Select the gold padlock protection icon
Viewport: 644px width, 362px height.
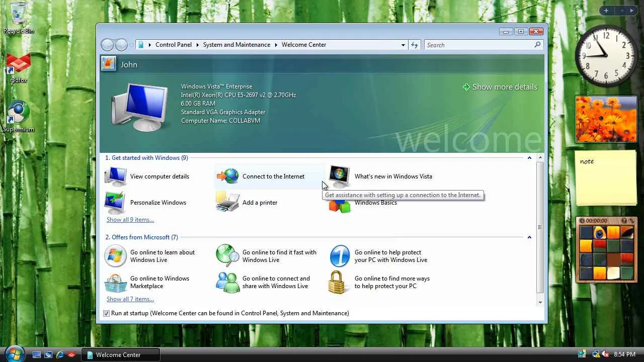pos(337,282)
